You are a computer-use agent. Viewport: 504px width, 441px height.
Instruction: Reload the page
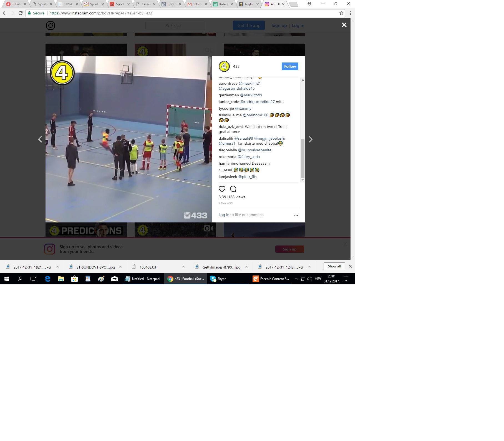tap(21, 13)
